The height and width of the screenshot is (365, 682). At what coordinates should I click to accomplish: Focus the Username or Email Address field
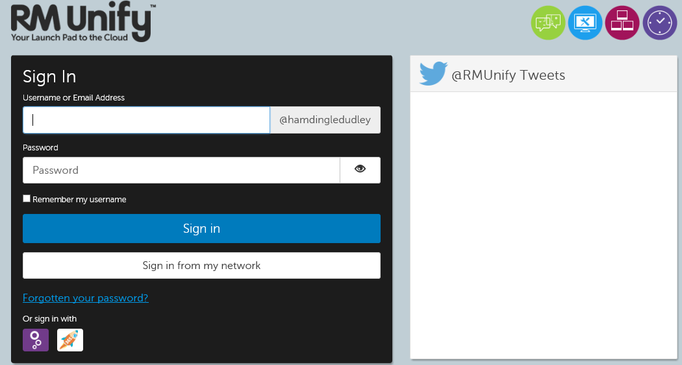[x=146, y=120]
